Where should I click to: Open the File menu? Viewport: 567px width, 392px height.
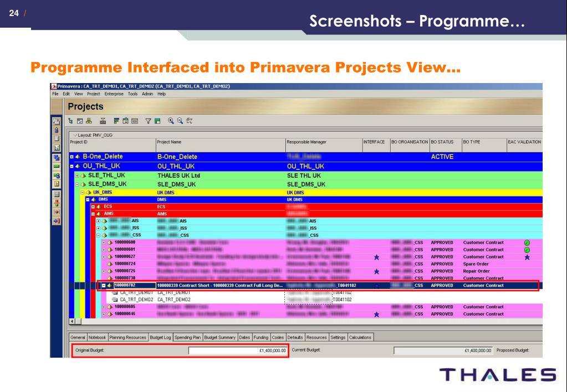55,94
